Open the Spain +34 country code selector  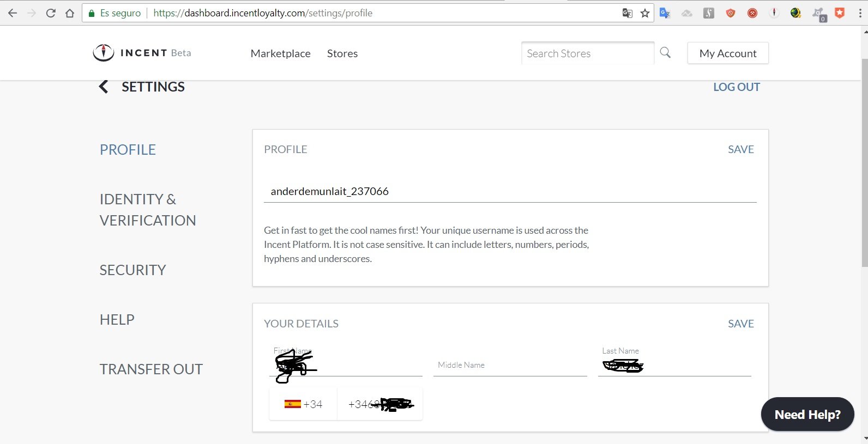coord(303,404)
